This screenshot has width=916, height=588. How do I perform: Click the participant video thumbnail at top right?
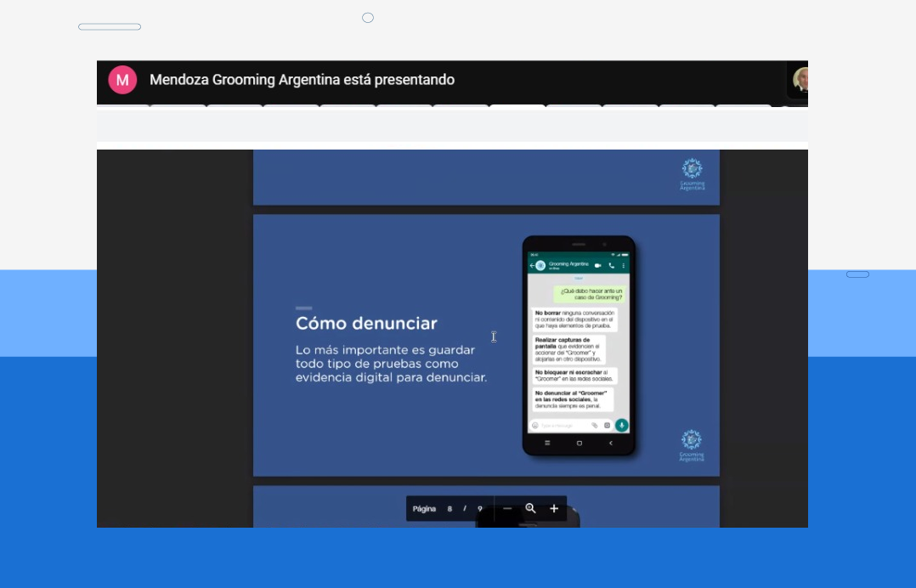799,80
